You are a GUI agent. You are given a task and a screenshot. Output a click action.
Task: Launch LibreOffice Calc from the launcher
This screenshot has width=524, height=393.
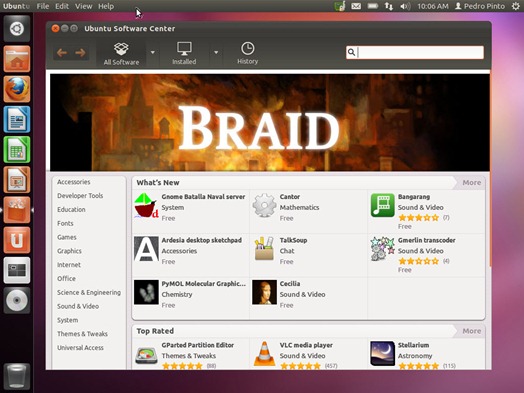pyautogui.click(x=17, y=149)
